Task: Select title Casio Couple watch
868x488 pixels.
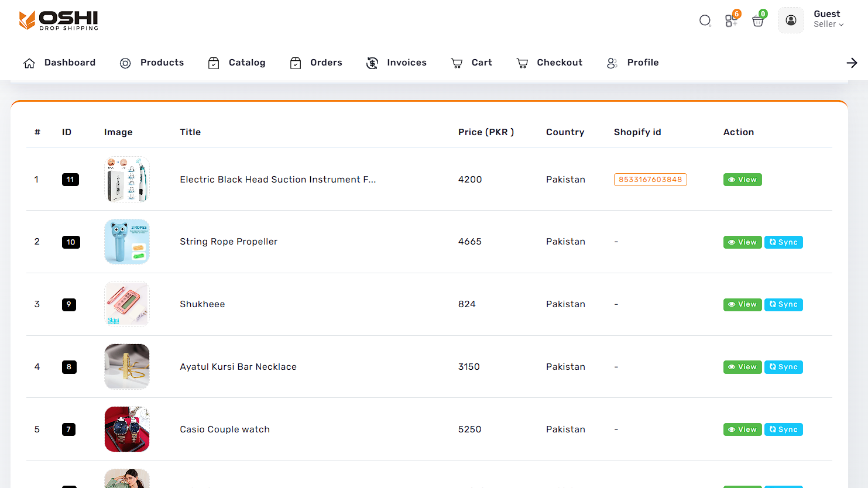Action: [x=225, y=429]
